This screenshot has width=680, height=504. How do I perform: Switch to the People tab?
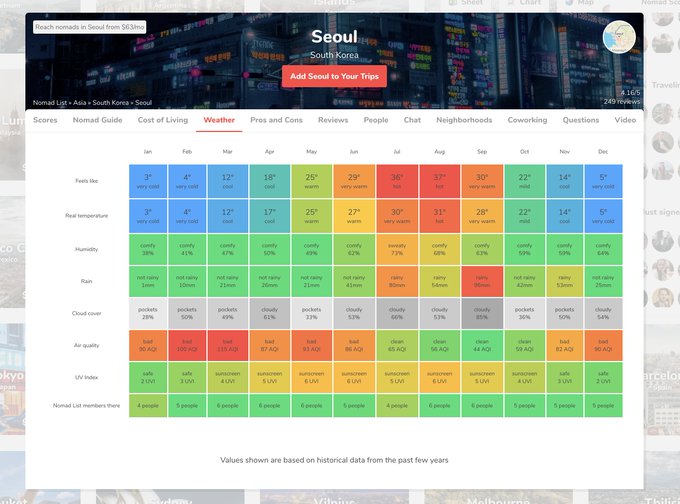(376, 120)
